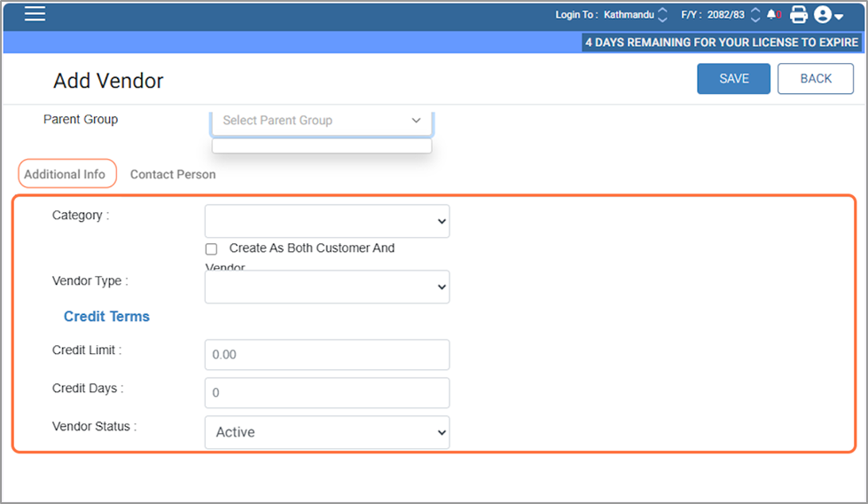Click the license expiry warning banner

(721, 43)
